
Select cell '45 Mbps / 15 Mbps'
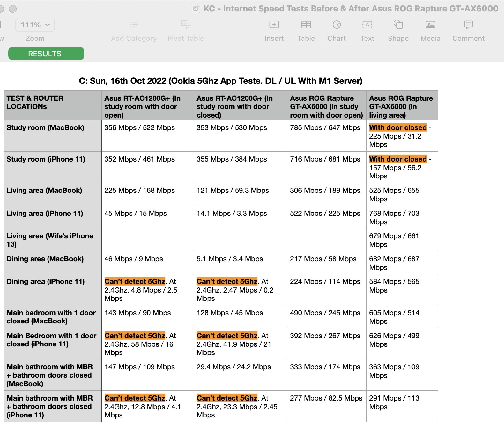tap(148, 217)
